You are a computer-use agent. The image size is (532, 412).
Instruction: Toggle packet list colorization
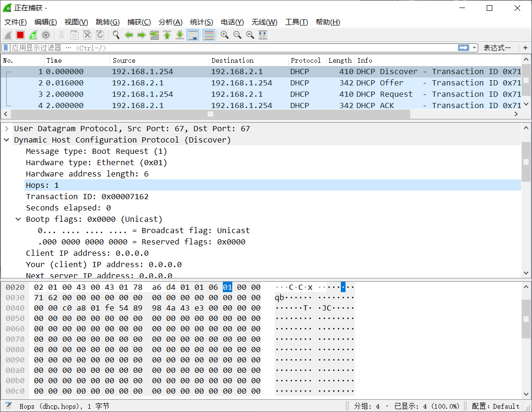pos(209,35)
